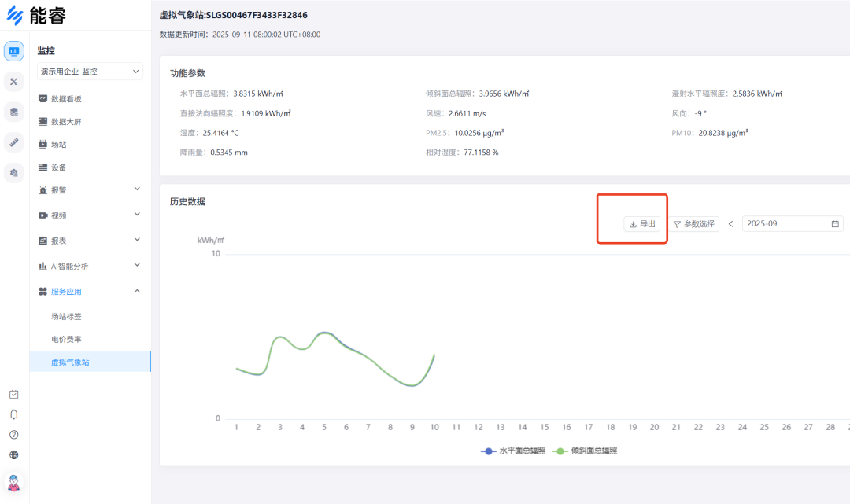The width and height of the screenshot is (850, 504).
Task: Click the 参数选择 filter button
Action: pyautogui.click(x=693, y=224)
